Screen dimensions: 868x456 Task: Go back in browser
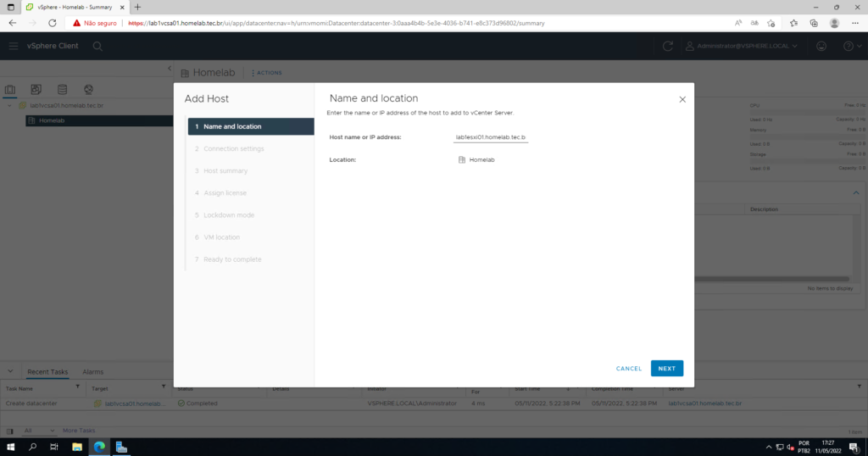point(12,23)
